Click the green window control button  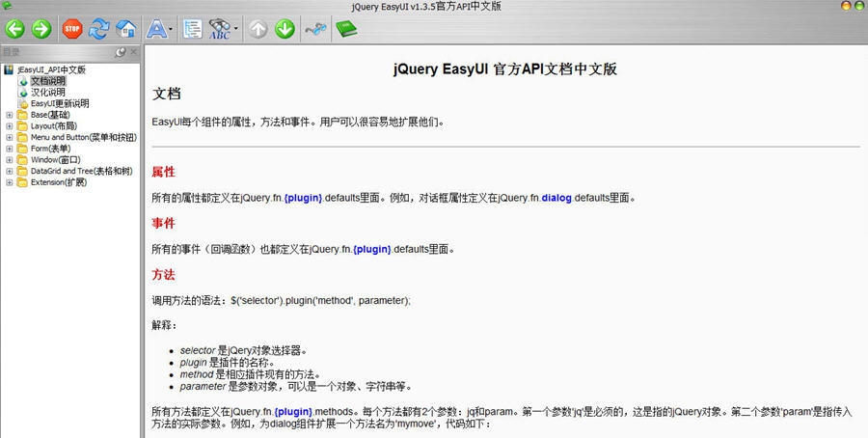[860, 6]
